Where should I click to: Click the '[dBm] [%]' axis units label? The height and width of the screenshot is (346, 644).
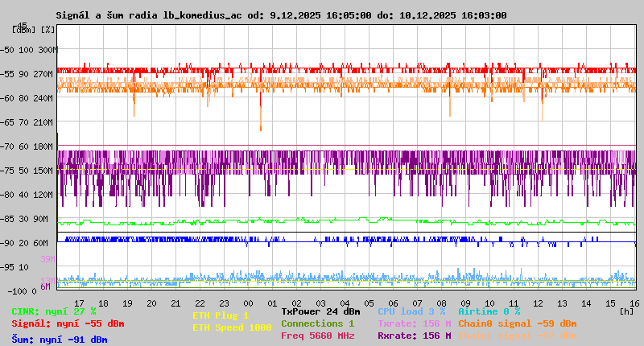(x=33, y=30)
